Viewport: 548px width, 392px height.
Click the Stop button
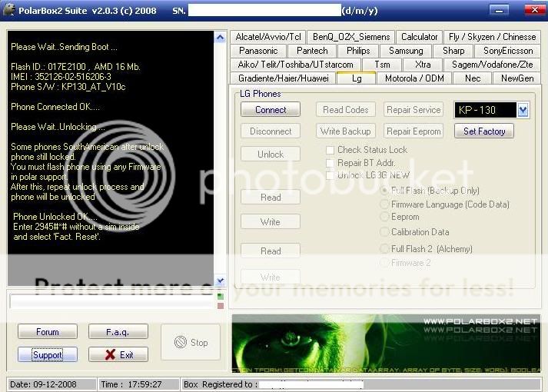pyautogui.click(x=191, y=342)
